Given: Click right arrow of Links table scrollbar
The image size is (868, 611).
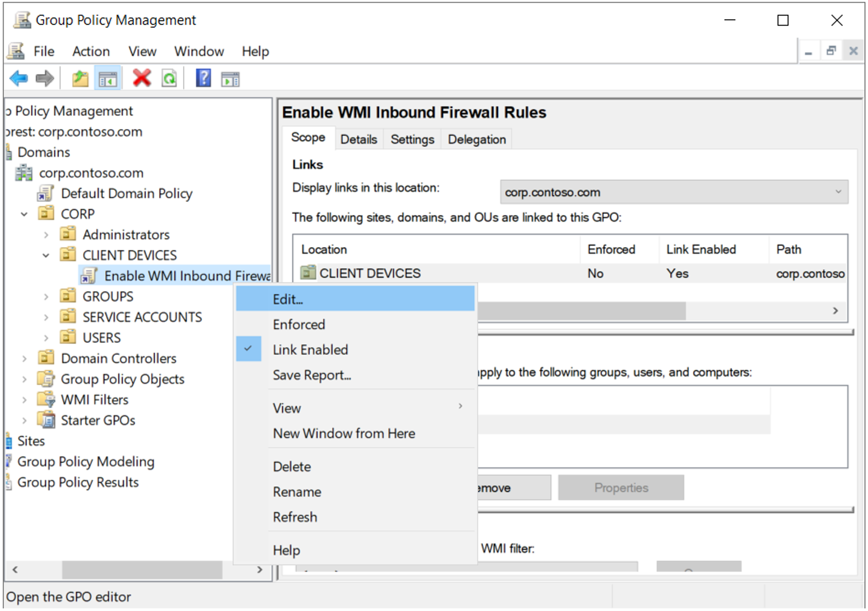Looking at the screenshot, I should [x=836, y=311].
